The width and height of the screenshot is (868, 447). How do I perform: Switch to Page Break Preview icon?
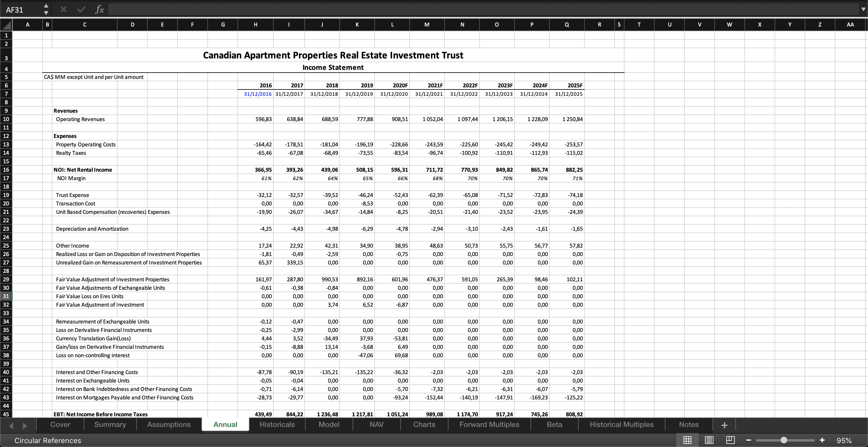point(730,440)
